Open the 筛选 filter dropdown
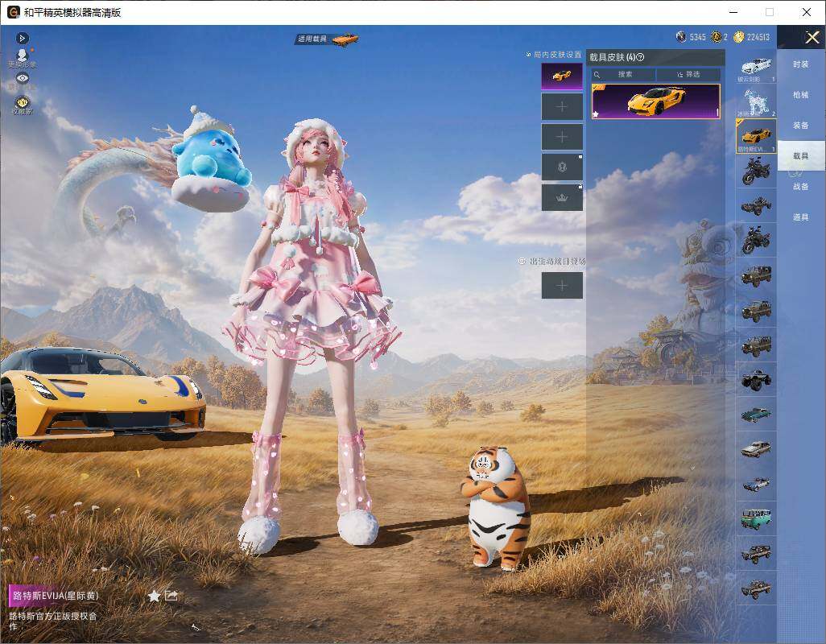826x644 pixels. click(x=688, y=74)
